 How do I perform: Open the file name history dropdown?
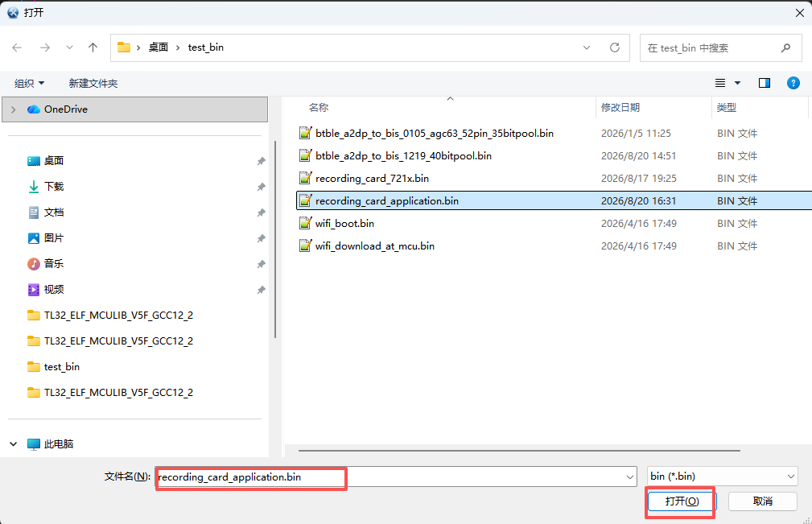(x=629, y=477)
